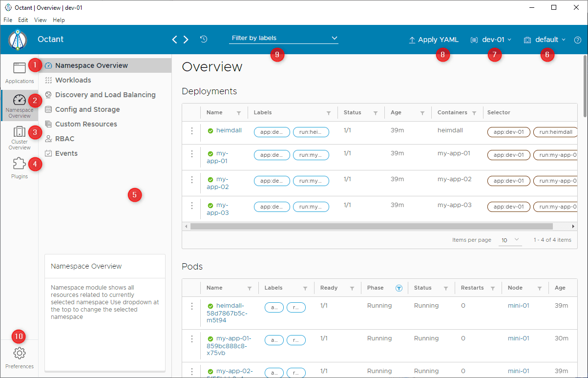
Task: Click the horizontal scrollbar of Deployments table
Action: click(371, 227)
